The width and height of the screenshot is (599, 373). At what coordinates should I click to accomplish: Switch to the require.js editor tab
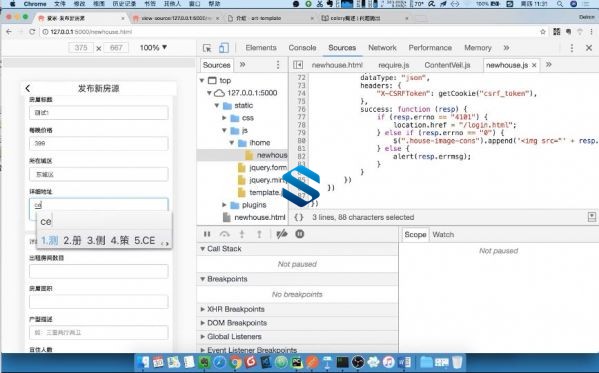click(393, 65)
